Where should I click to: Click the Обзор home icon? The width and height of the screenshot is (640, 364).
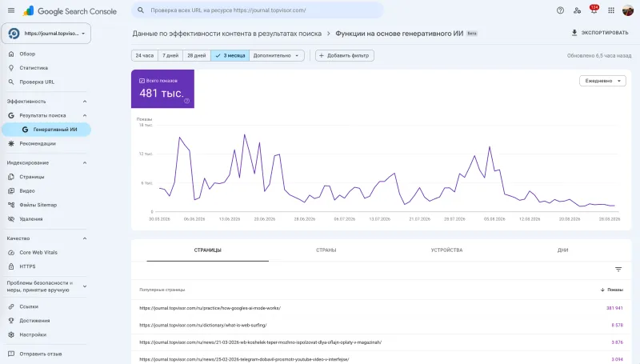11,54
